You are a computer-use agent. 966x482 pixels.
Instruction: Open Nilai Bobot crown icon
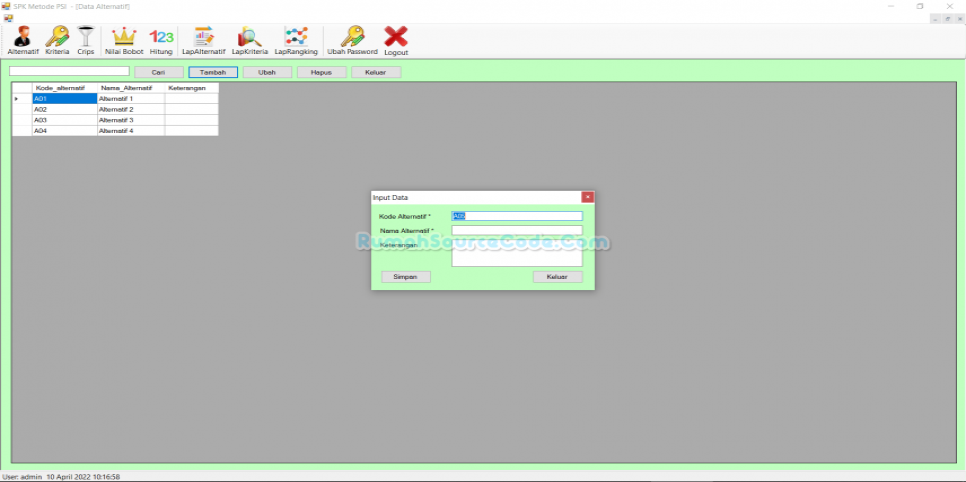point(124,40)
